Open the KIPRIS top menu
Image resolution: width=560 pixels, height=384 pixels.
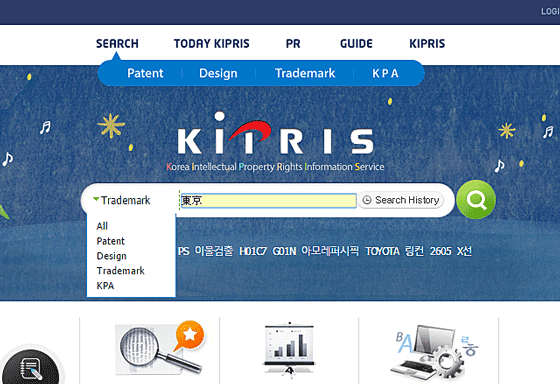click(x=427, y=44)
